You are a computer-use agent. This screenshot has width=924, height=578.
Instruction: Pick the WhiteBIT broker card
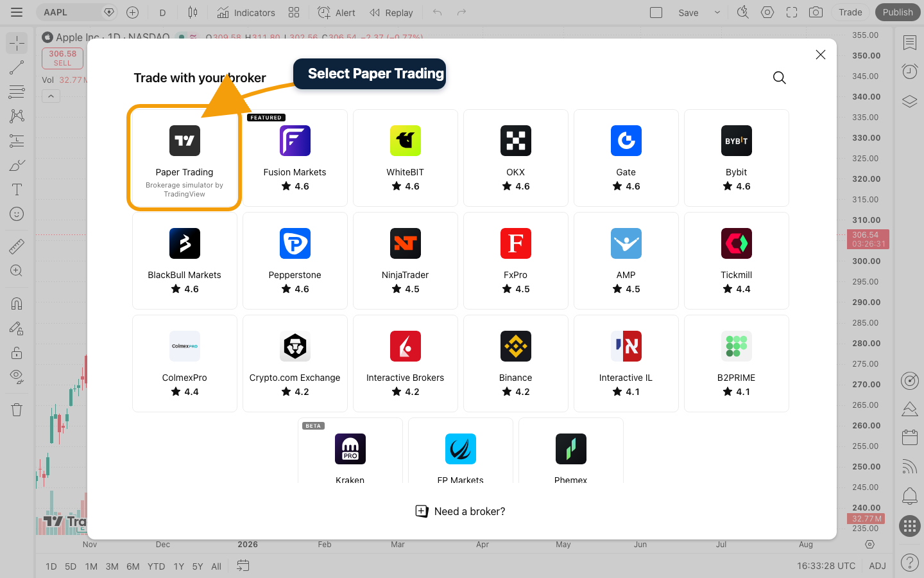406,158
